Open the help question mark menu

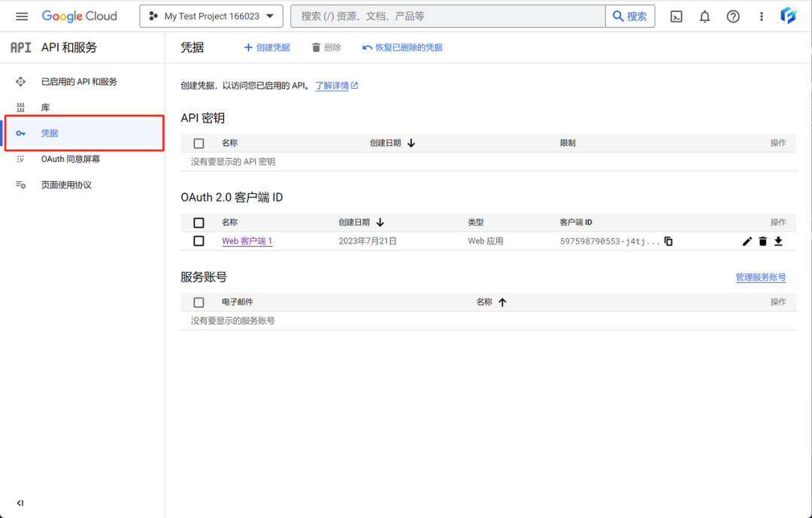click(733, 17)
